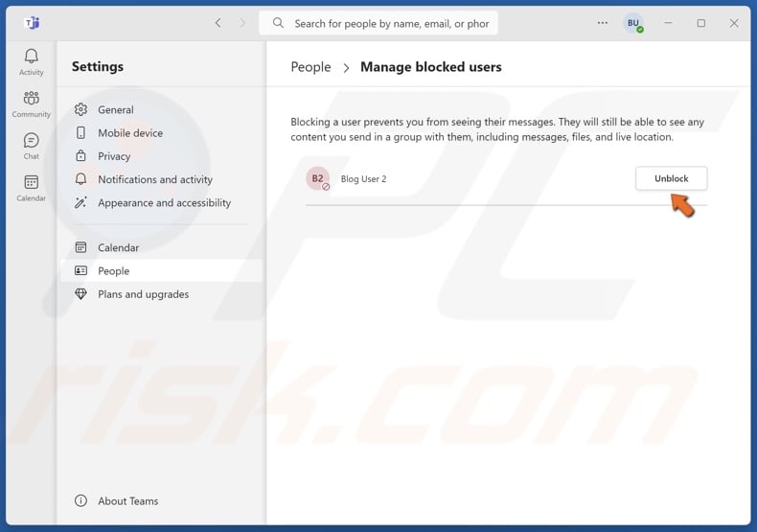The height and width of the screenshot is (532, 757).
Task: Open the Calendar icon in left rail
Action: (32, 188)
